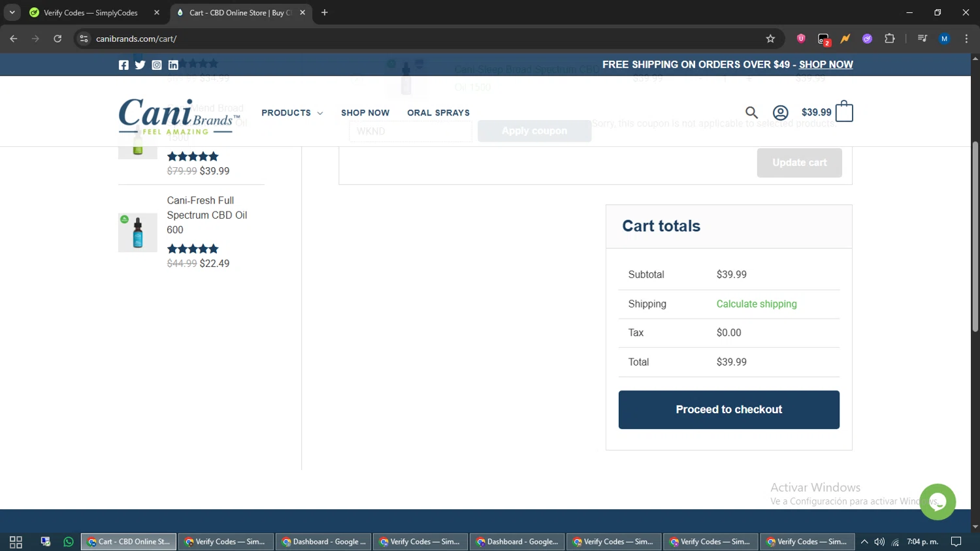Image resolution: width=980 pixels, height=551 pixels.
Task: Click the Update cart button
Action: [x=800, y=163]
